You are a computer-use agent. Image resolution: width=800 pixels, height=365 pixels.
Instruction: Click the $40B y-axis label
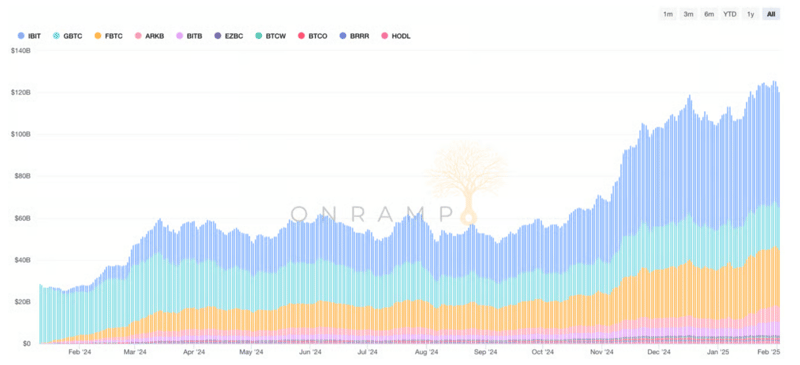pos(21,260)
